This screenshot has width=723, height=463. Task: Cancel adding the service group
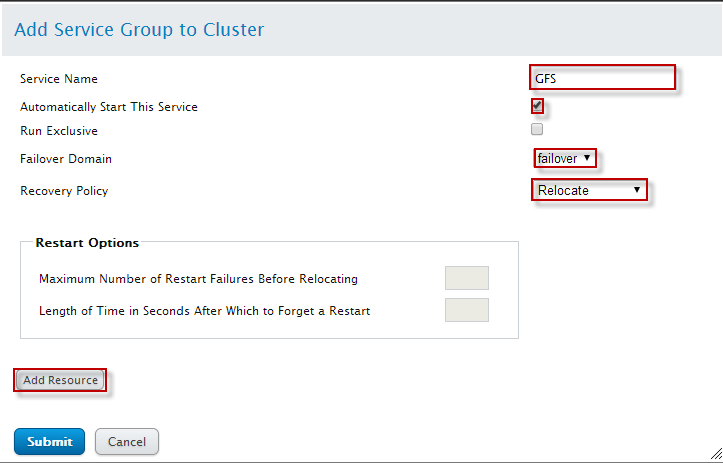point(127,441)
